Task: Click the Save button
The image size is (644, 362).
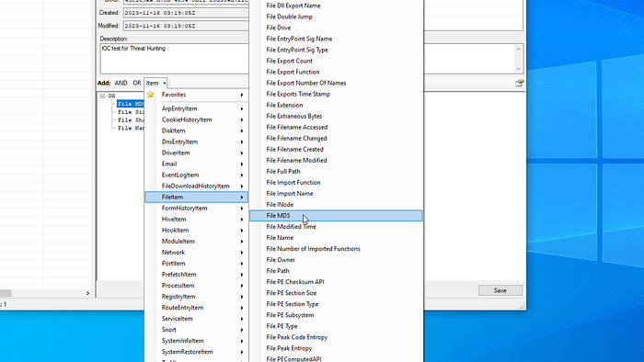Action: tap(500, 290)
